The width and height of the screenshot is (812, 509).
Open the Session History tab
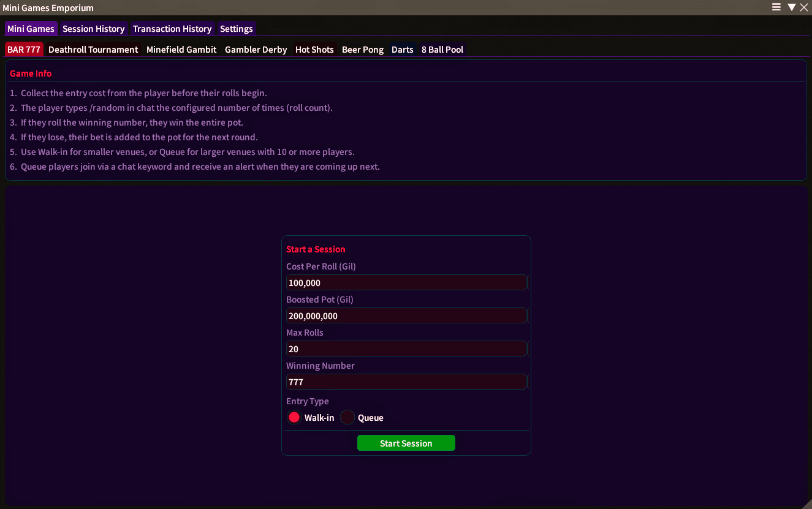pos(94,29)
